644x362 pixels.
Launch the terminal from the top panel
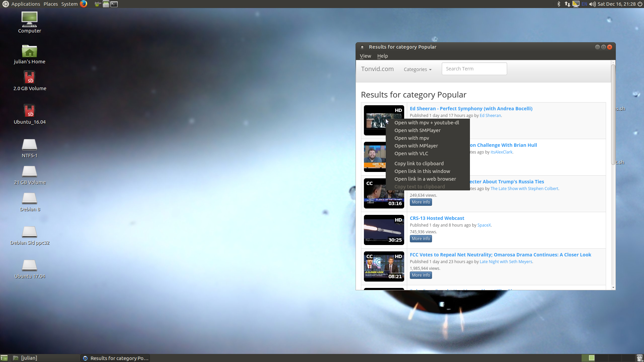114,4
